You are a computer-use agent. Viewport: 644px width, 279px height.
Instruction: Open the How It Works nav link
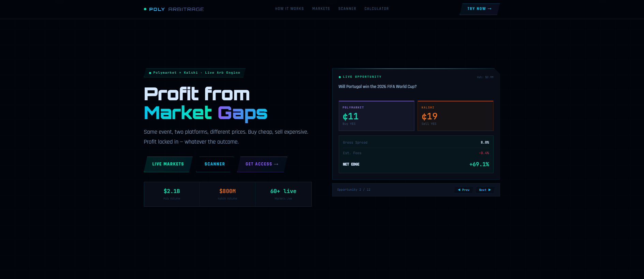tap(290, 9)
